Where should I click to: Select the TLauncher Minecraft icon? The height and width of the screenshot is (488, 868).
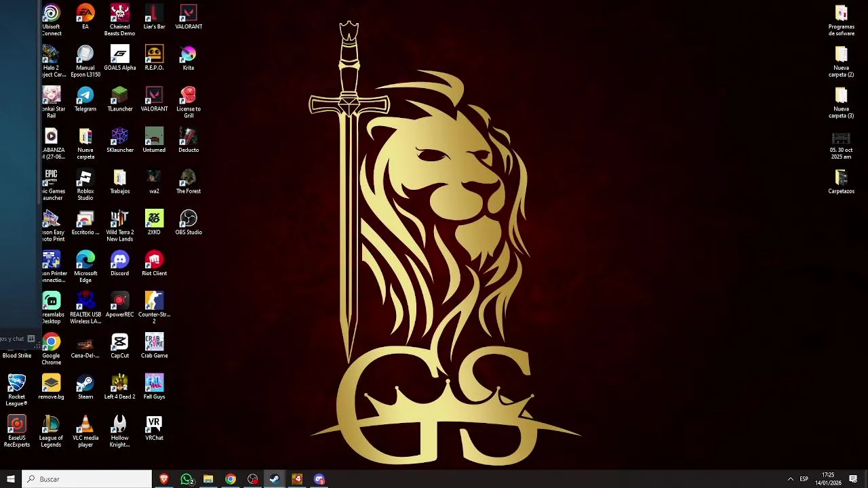coord(120,99)
